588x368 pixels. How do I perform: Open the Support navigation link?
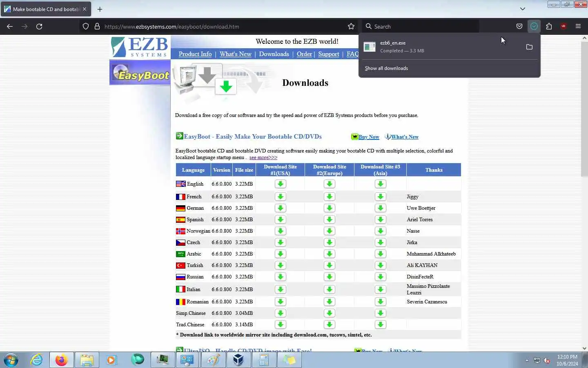click(329, 54)
